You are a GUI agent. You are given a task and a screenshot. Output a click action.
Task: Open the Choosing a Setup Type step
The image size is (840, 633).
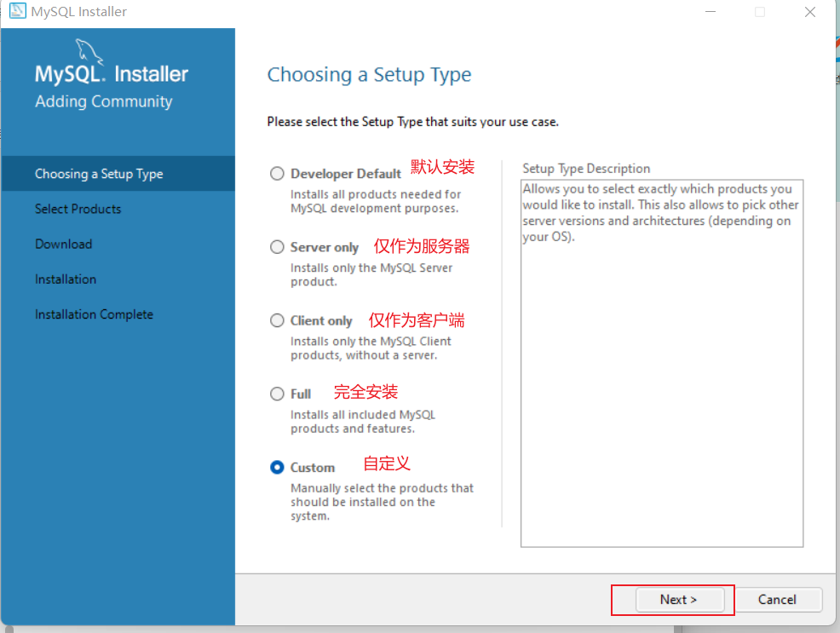(x=118, y=174)
